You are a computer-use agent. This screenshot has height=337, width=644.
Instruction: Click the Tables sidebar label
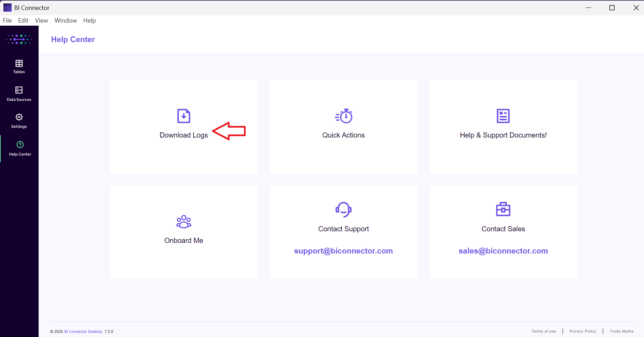[x=19, y=72]
